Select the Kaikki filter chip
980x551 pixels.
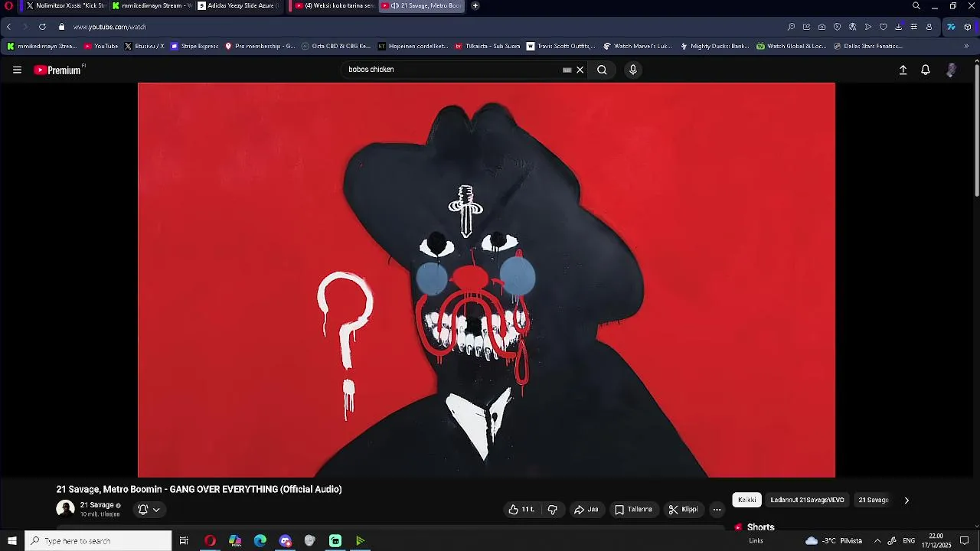(x=747, y=500)
